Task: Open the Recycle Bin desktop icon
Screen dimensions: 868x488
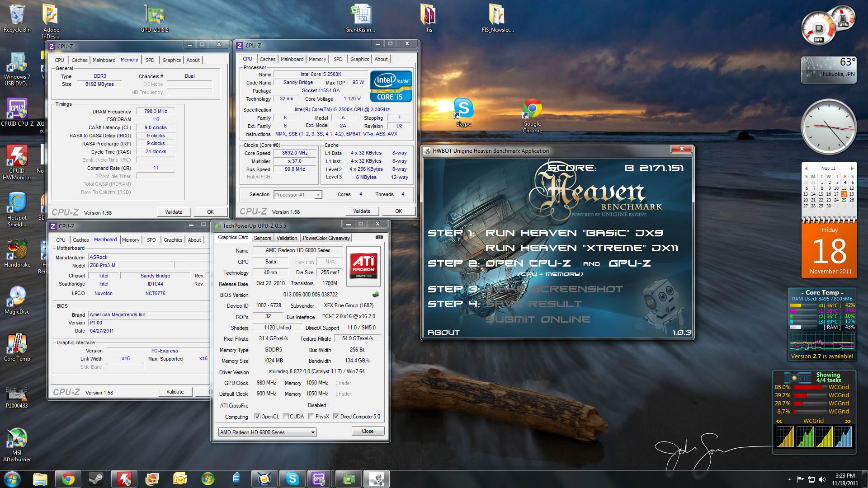Action: [x=17, y=18]
